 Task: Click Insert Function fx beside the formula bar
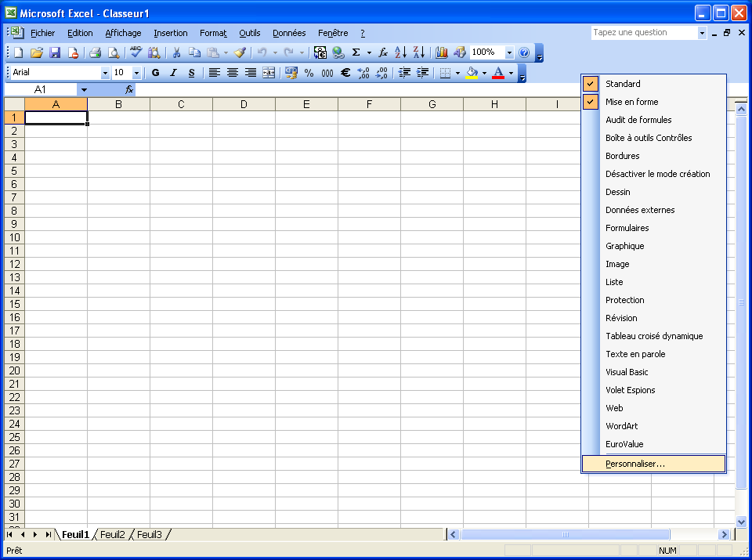pos(129,89)
